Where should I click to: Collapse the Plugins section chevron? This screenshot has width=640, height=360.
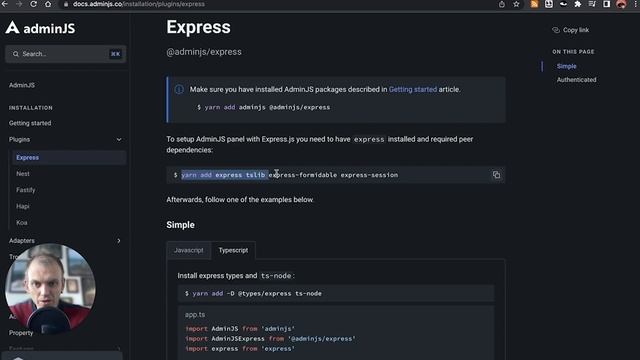coord(119,140)
